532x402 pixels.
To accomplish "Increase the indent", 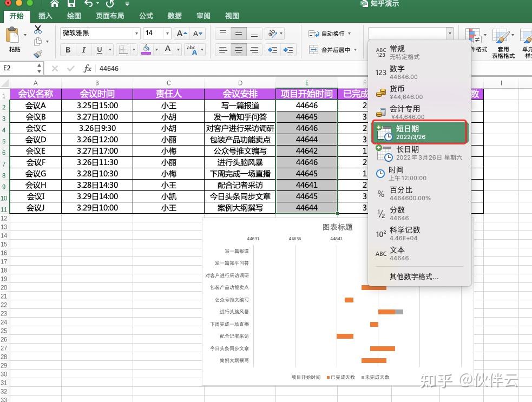I will [288, 50].
